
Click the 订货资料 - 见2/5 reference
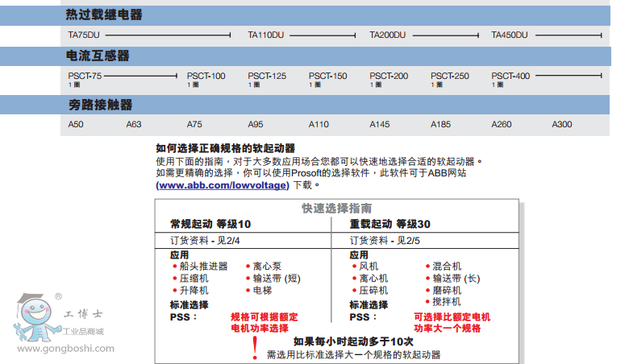[x=385, y=240]
